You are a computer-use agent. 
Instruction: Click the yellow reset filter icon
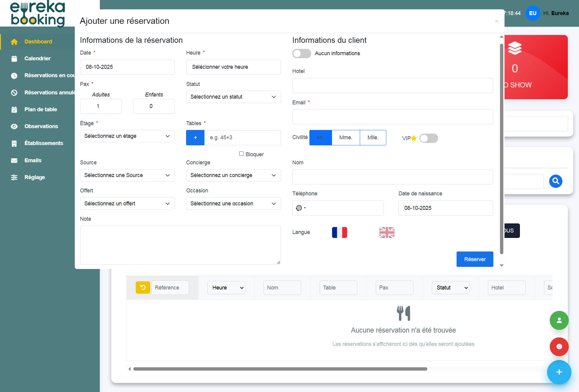click(x=143, y=287)
